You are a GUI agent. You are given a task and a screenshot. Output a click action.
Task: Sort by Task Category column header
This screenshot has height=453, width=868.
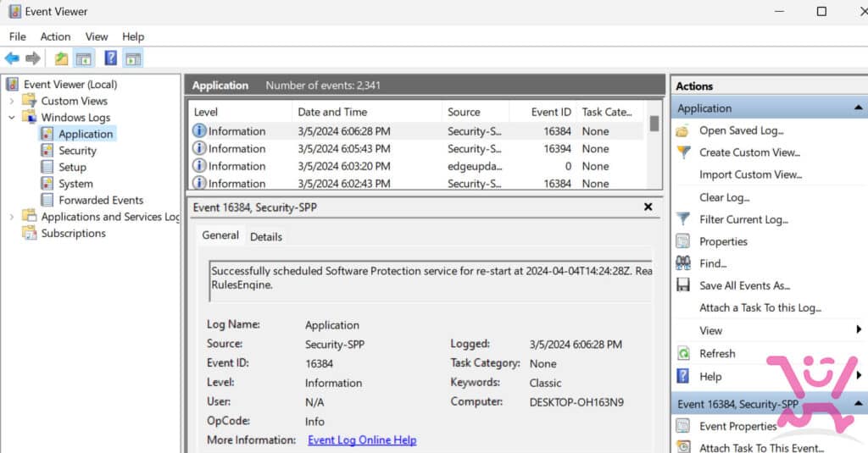pos(610,112)
